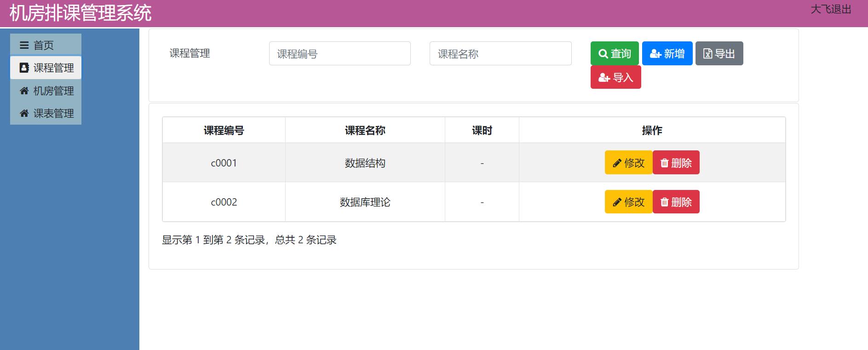Click trash icon in 数据库理论 row
This screenshot has height=350, width=868.
664,202
